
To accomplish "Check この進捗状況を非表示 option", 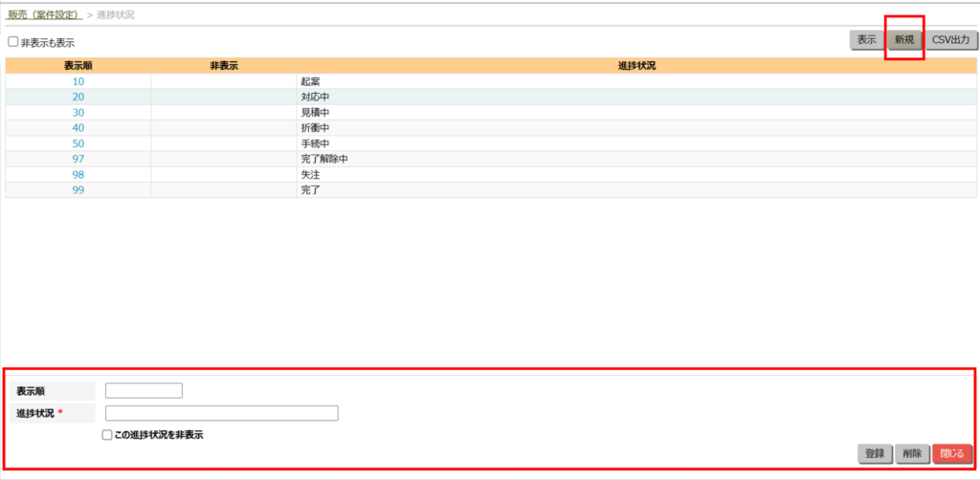I will pos(107,435).
